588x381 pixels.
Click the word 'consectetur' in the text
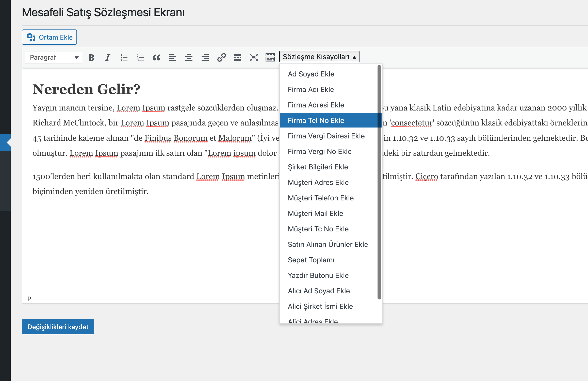click(411, 123)
